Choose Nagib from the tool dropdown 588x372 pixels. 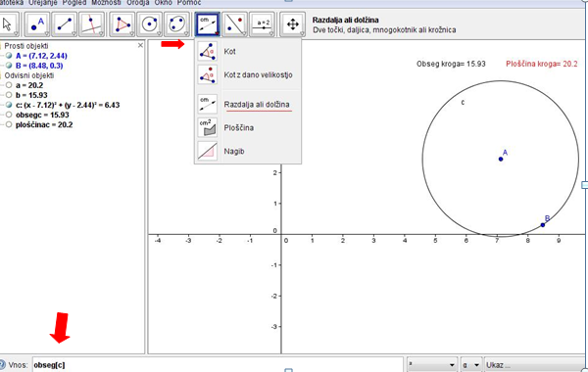pos(234,152)
